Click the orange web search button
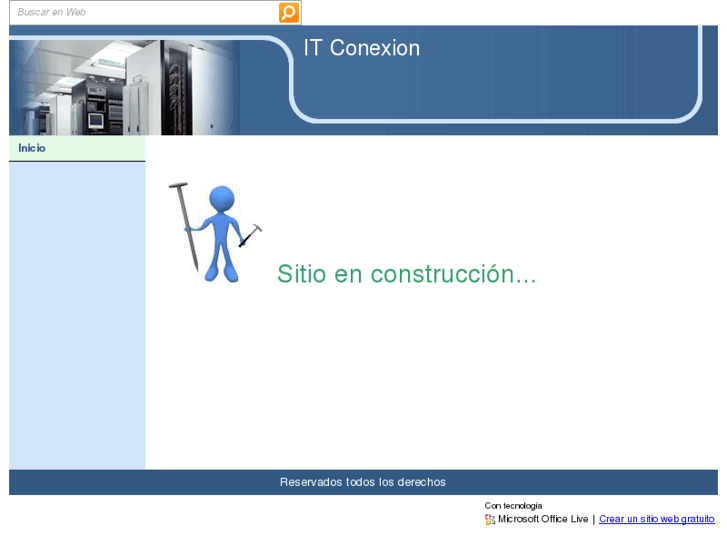Image resolution: width=727 pixels, height=545 pixels. tap(288, 13)
